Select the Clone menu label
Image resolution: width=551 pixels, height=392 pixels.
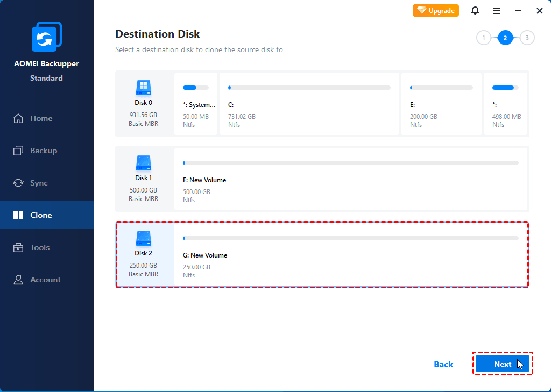pyautogui.click(x=41, y=215)
